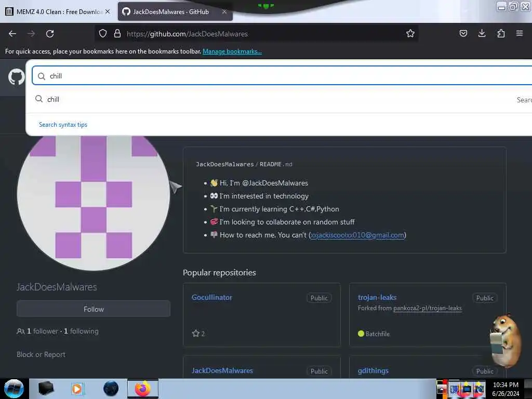
Task: Click the Public badge on trojan-leaks
Action: tap(485, 298)
